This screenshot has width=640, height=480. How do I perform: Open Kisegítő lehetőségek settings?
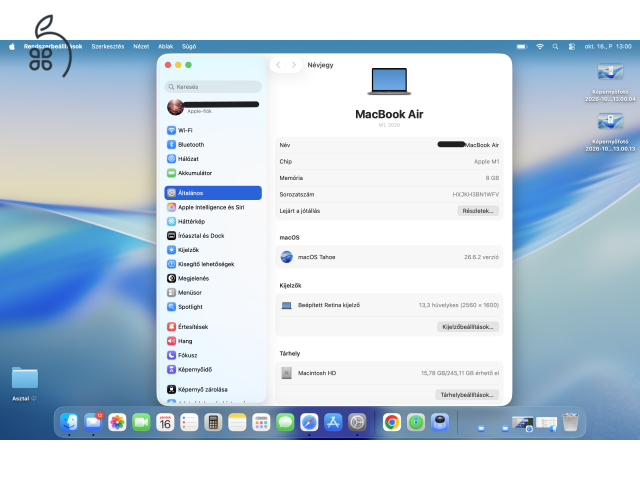pyautogui.click(x=213, y=264)
